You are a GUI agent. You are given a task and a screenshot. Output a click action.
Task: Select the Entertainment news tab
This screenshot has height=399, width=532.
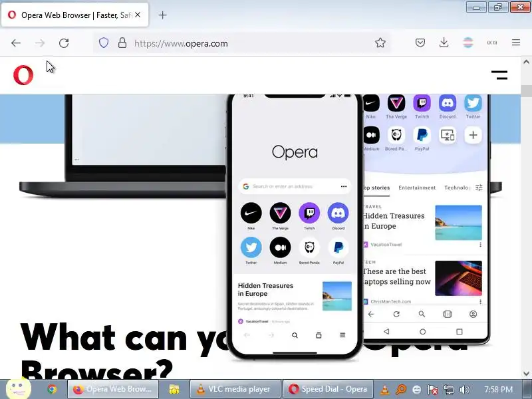[417, 188]
